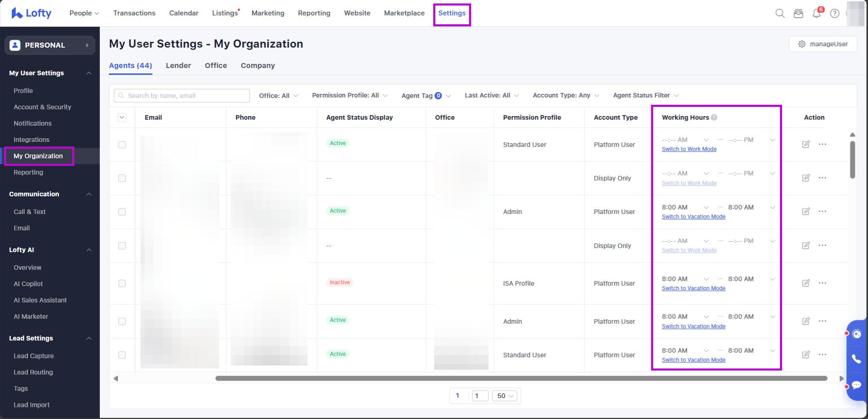The height and width of the screenshot is (419, 868).
Task: Check the first agent row checkbox
Action: click(x=122, y=145)
